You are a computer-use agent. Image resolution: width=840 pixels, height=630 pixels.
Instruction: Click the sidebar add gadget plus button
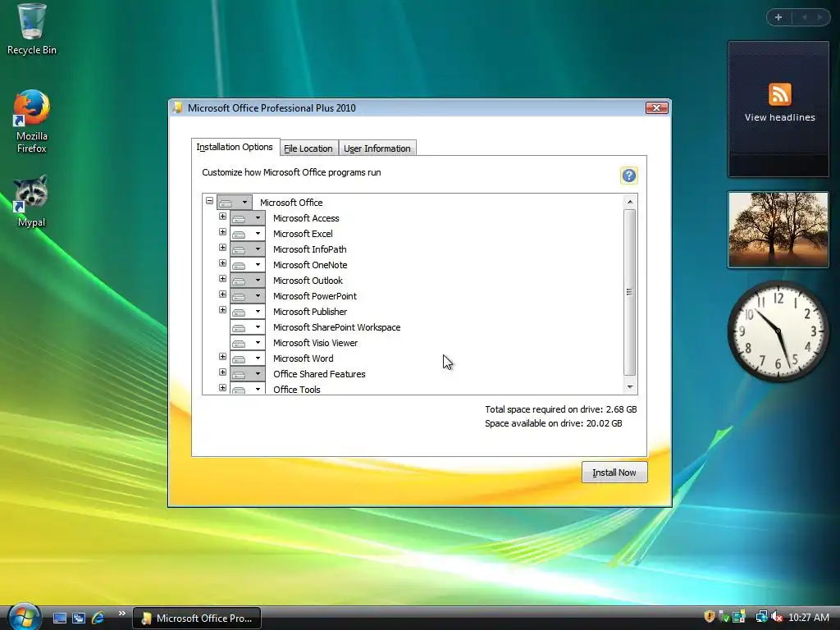[778, 17]
